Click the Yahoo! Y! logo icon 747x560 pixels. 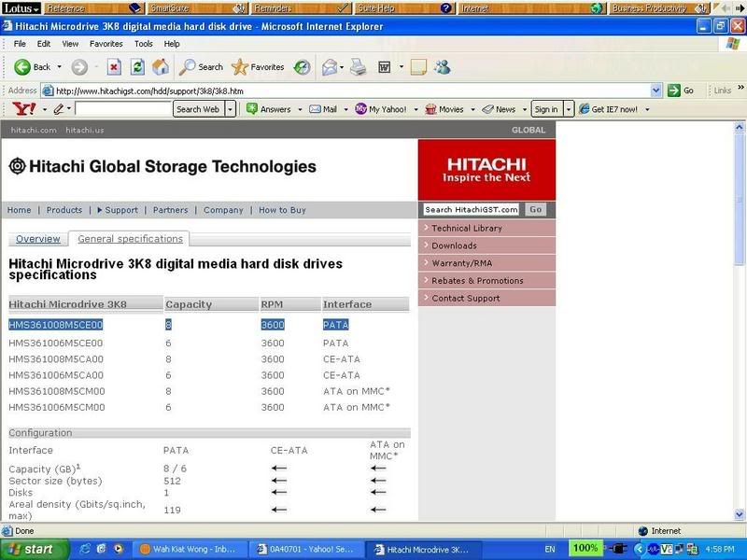[x=25, y=109]
